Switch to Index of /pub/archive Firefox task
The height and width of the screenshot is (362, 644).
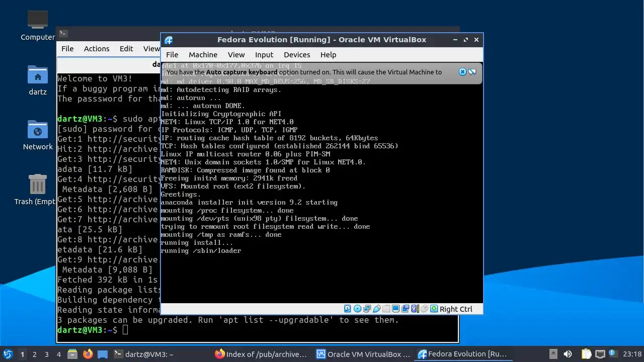coord(261,354)
